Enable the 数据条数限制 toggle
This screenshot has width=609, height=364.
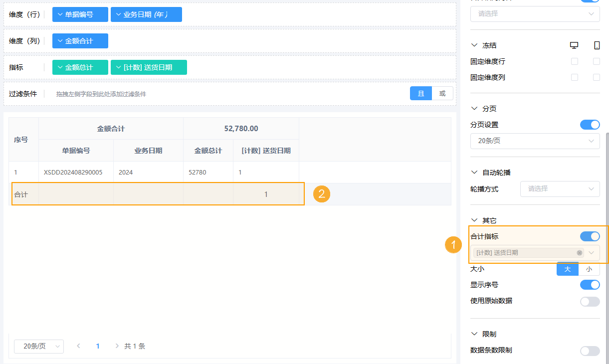pos(590,350)
